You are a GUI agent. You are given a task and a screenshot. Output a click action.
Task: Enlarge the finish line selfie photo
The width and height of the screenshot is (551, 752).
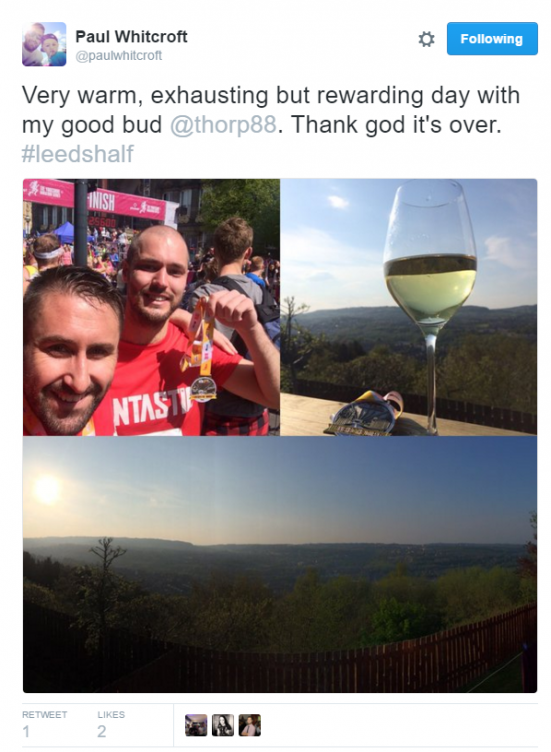click(151, 307)
